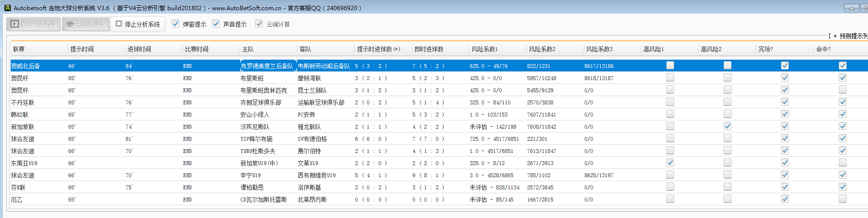Toggle the 云端计算 checkbox

coord(259,24)
